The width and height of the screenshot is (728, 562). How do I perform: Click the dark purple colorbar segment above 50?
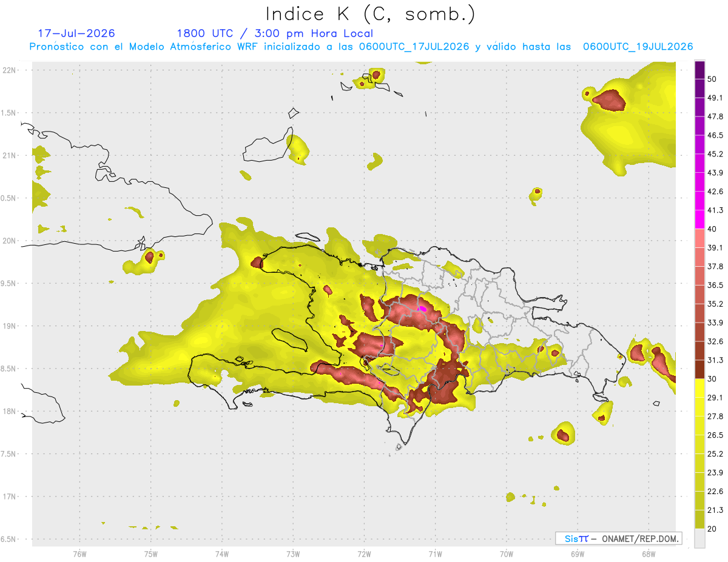click(x=699, y=70)
